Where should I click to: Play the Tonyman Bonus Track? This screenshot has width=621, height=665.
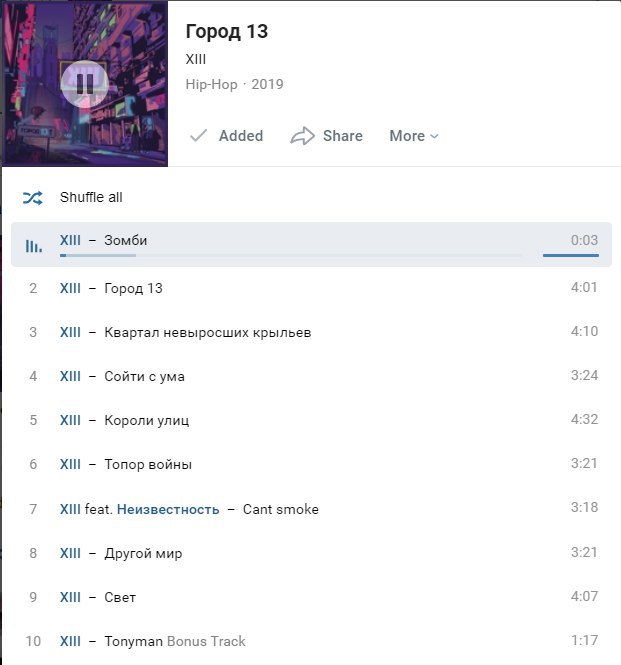point(311,641)
